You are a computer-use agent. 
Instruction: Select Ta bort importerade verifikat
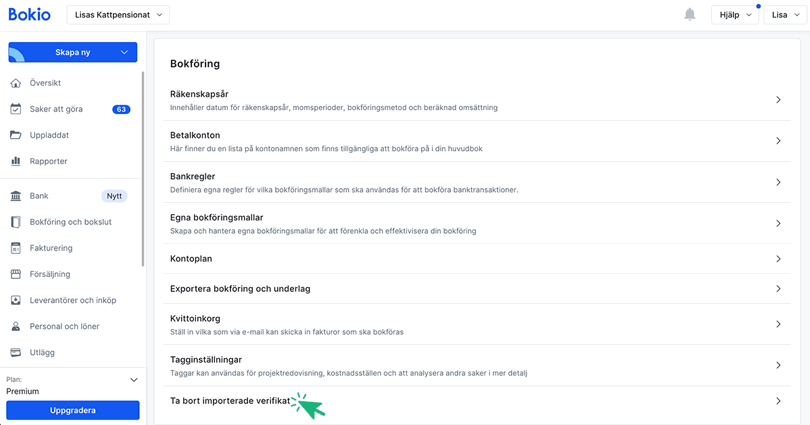231,401
